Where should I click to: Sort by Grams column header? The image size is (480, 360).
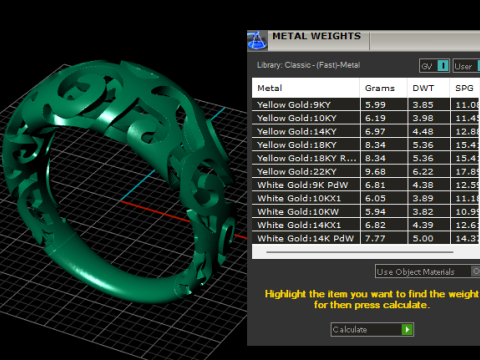(383, 88)
